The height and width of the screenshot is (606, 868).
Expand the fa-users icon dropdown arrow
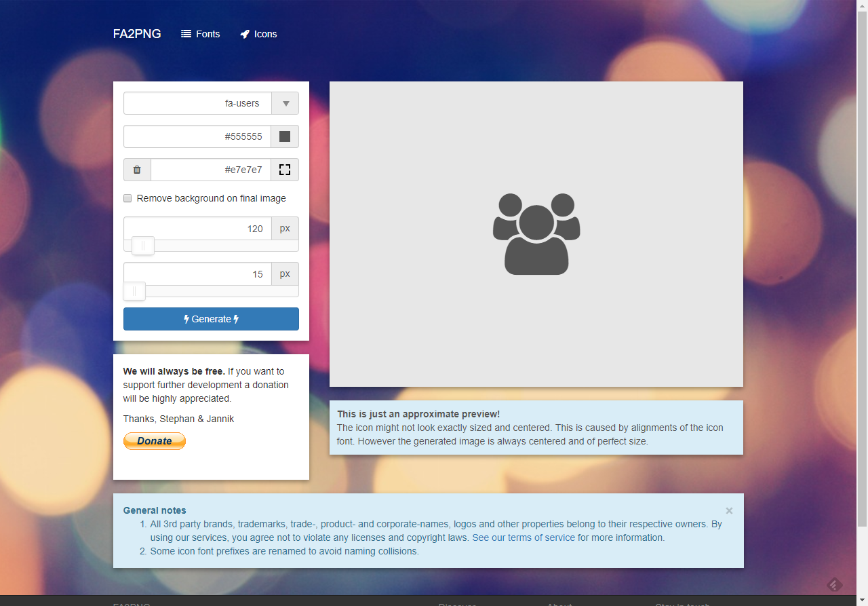pyautogui.click(x=285, y=104)
